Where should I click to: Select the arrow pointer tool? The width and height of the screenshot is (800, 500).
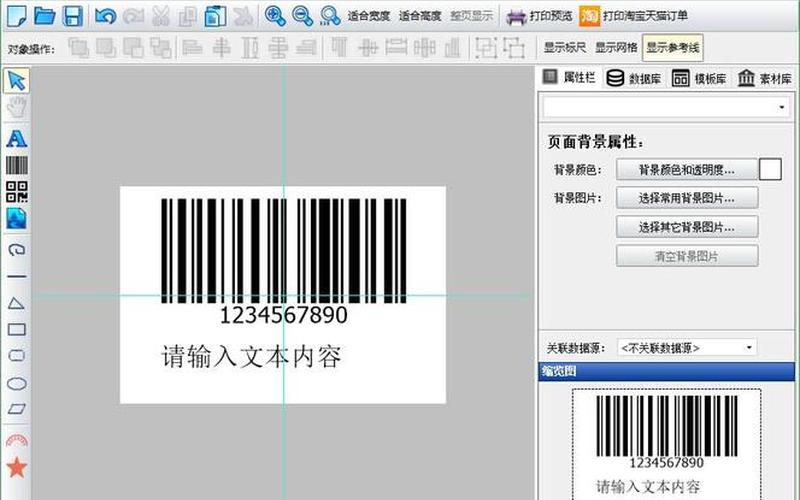pos(16,81)
